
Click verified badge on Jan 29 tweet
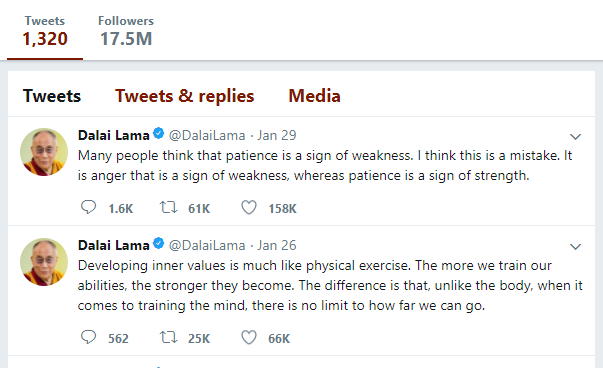click(158, 133)
